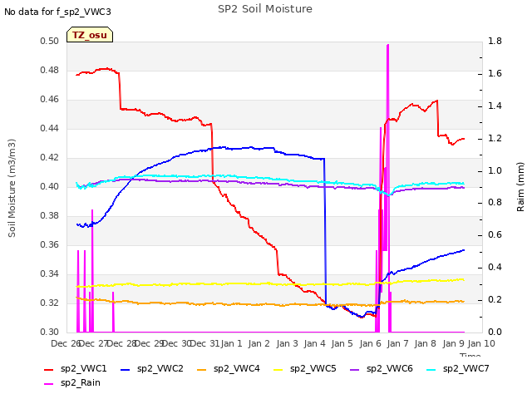Image resolution: width=532 pixels, height=399 pixels.
Task: Click the orange sp2_VWC4 legend swatch
Action: coord(202,369)
